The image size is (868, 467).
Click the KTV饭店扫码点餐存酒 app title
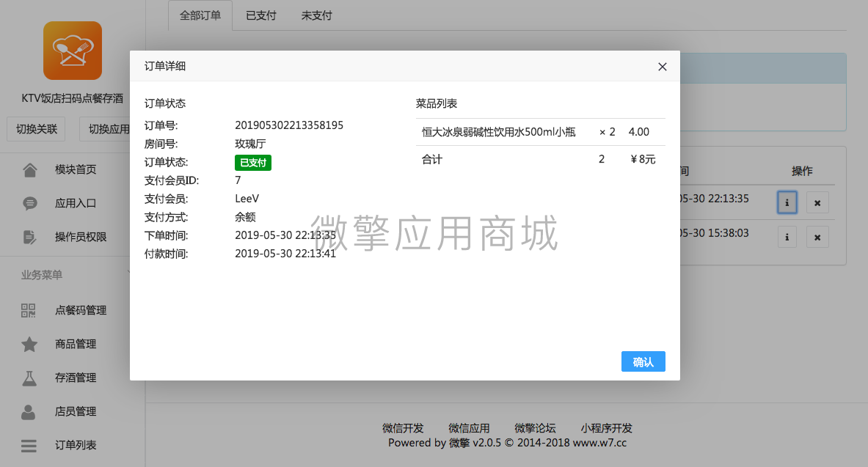click(x=73, y=98)
